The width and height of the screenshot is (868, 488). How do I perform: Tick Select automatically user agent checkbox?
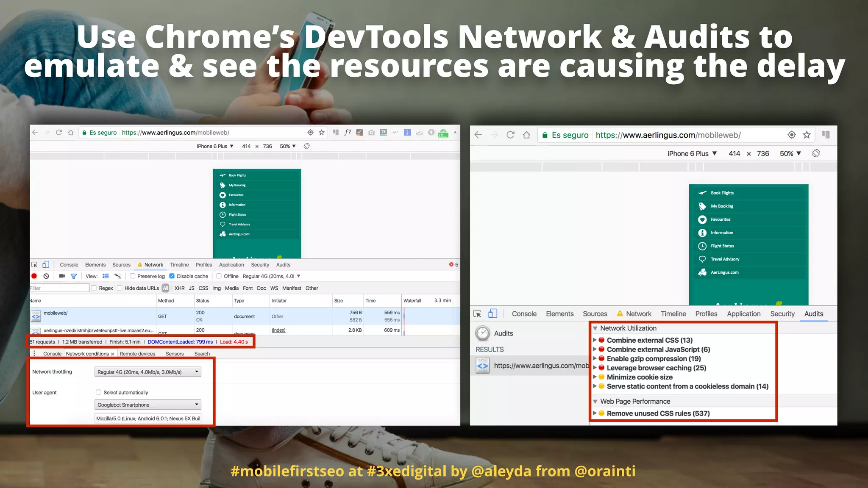click(98, 392)
